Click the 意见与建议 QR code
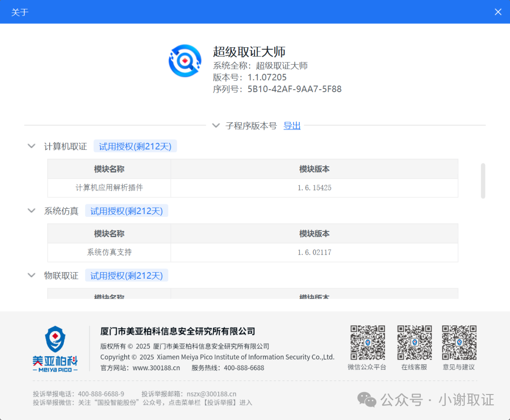This screenshot has height=420, width=510. 459,343
